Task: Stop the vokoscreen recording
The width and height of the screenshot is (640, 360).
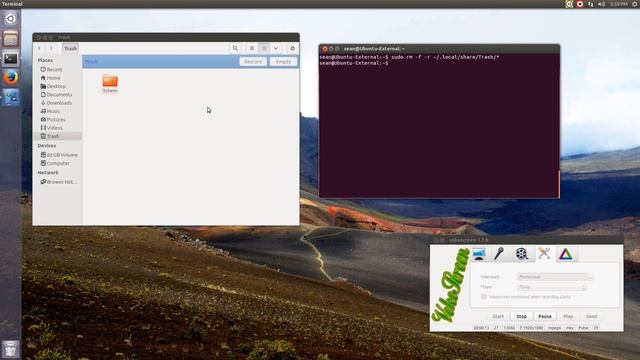Action: (x=521, y=316)
